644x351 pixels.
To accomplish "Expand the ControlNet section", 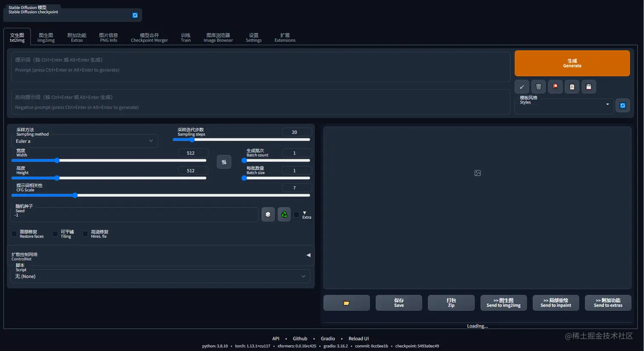I will (x=161, y=255).
